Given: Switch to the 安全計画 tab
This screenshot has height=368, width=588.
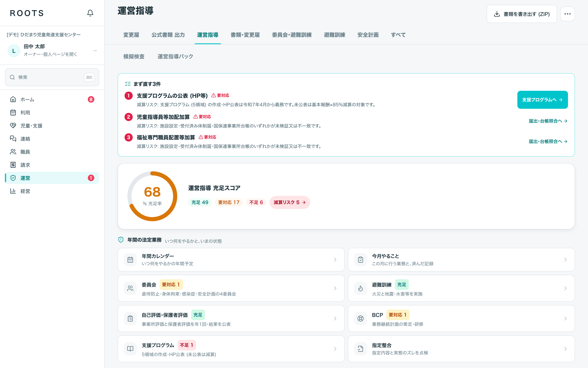Looking at the screenshot, I should point(368,35).
